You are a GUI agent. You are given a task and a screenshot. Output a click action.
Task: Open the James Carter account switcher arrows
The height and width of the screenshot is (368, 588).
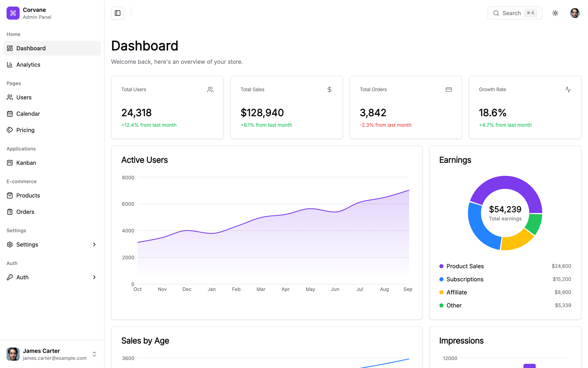94,354
